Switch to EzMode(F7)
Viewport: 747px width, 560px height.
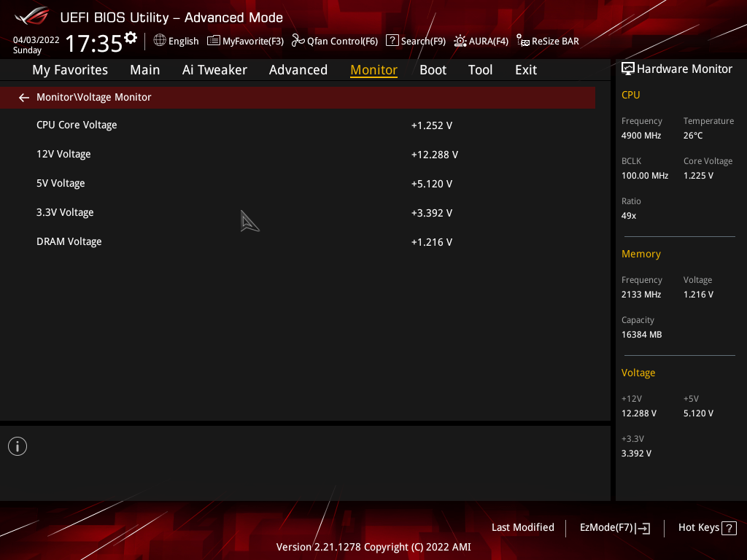615,528
